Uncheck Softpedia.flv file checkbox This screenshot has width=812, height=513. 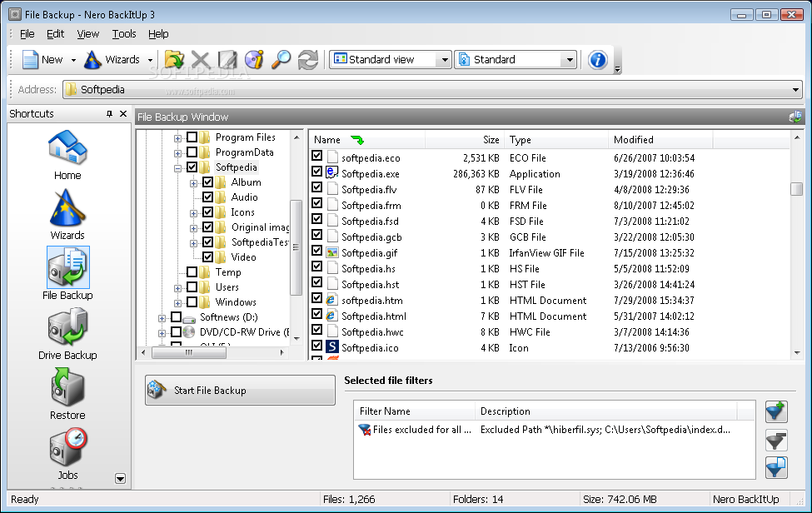[x=317, y=187]
